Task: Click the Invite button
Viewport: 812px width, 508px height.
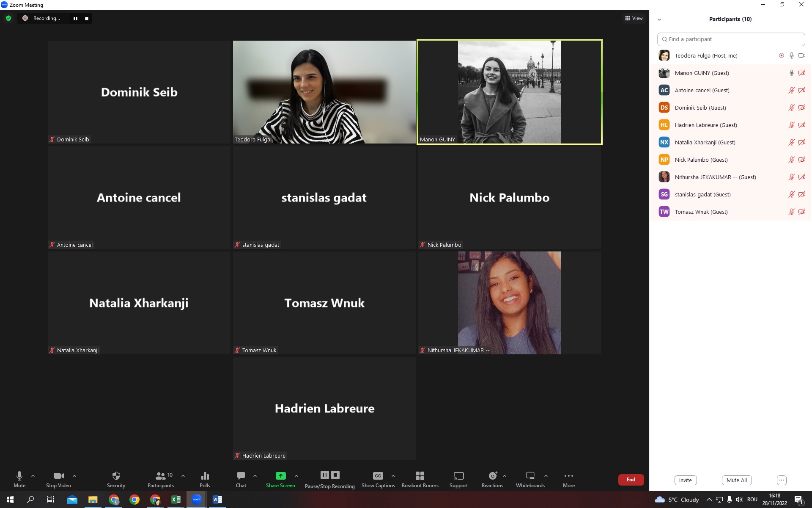Action: (x=685, y=480)
